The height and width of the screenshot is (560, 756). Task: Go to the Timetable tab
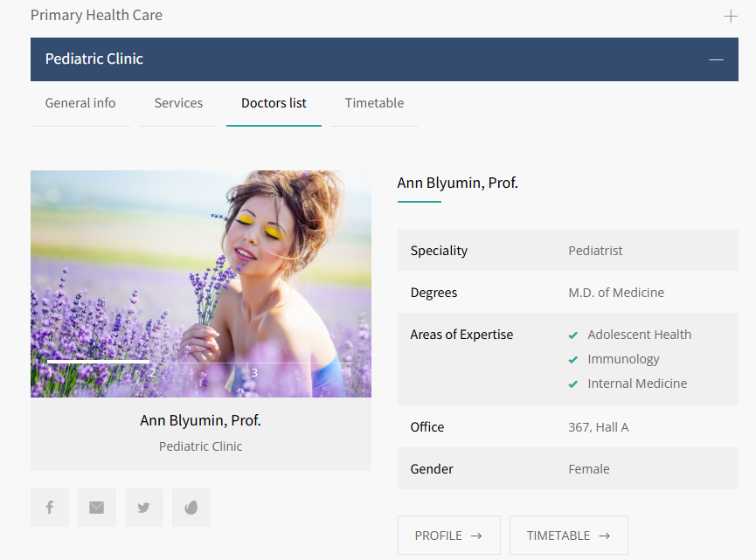tap(374, 103)
